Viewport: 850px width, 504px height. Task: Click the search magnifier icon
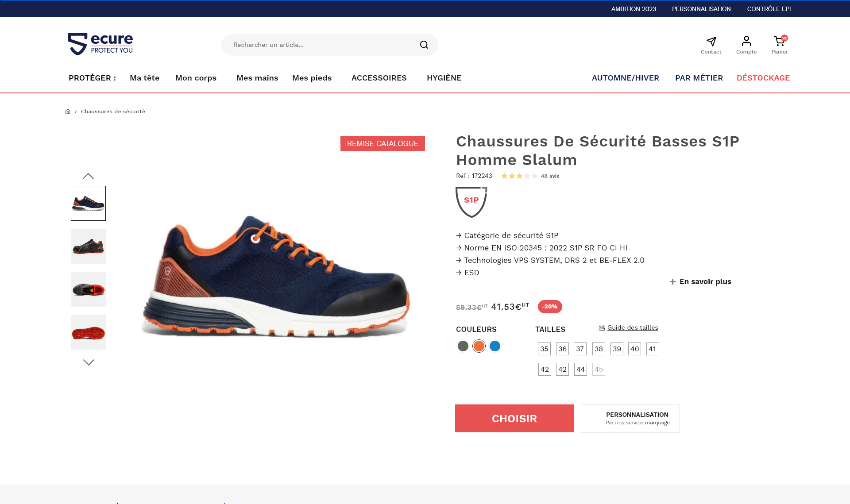point(424,45)
